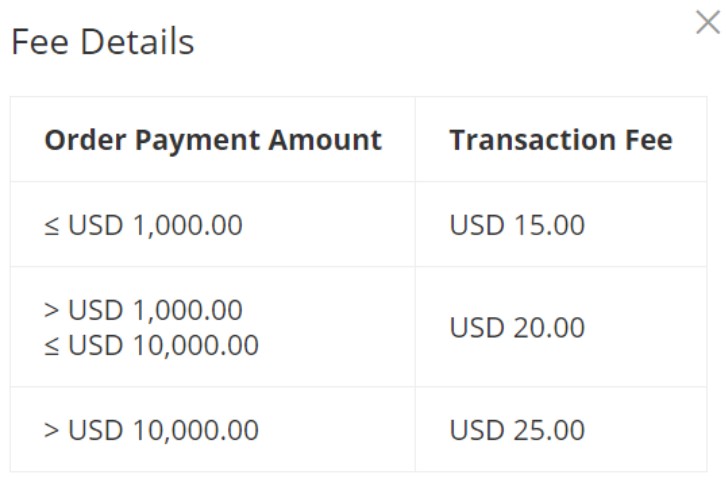Click the USD 10,000.00 amount in the middle row
726x485 pixels.
163,345
